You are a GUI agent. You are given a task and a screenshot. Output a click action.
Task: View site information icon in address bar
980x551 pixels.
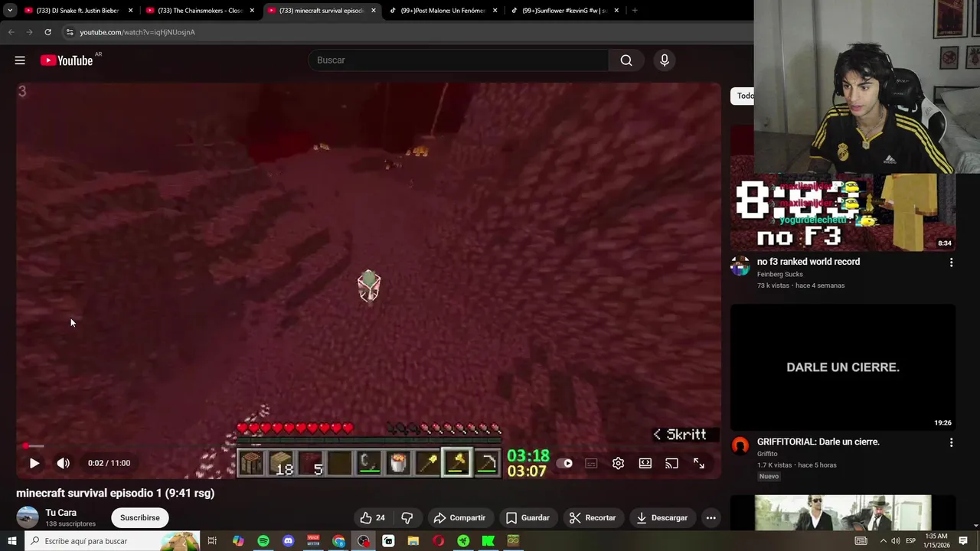69,32
